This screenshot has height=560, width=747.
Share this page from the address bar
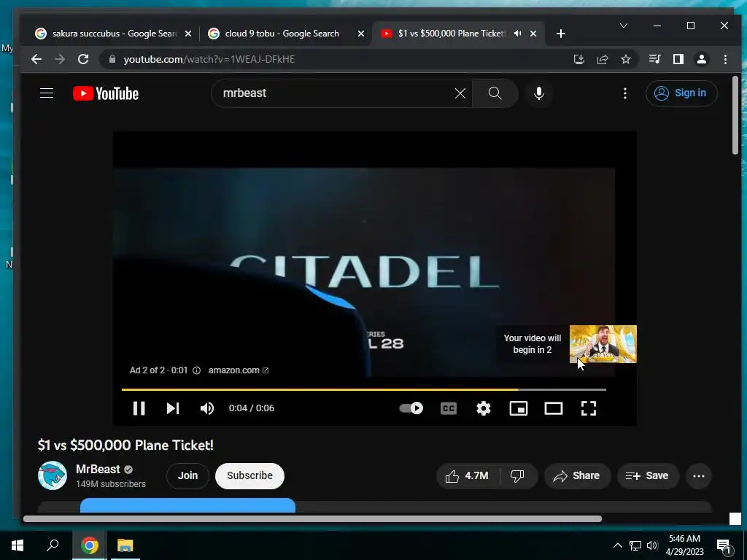(x=602, y=59)
